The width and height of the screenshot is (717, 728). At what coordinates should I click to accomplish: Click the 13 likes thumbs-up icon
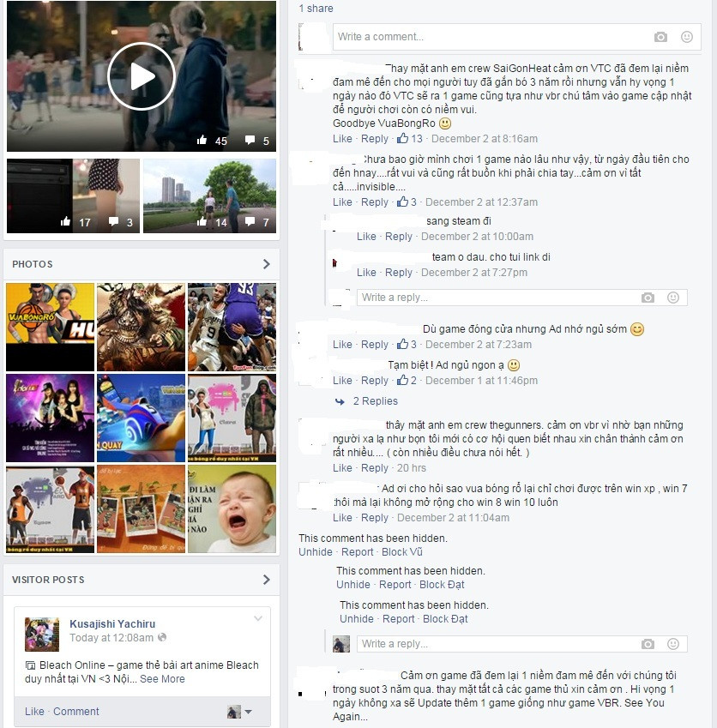click(402, 139)
